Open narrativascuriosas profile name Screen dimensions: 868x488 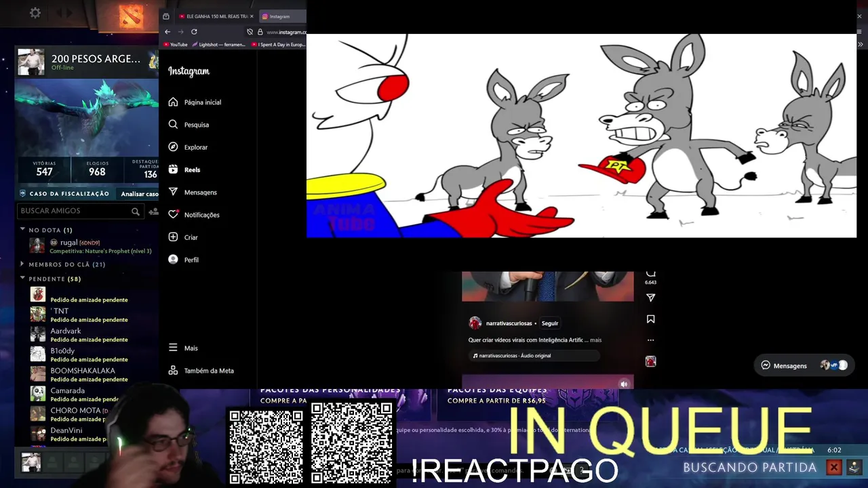(509, 323)
